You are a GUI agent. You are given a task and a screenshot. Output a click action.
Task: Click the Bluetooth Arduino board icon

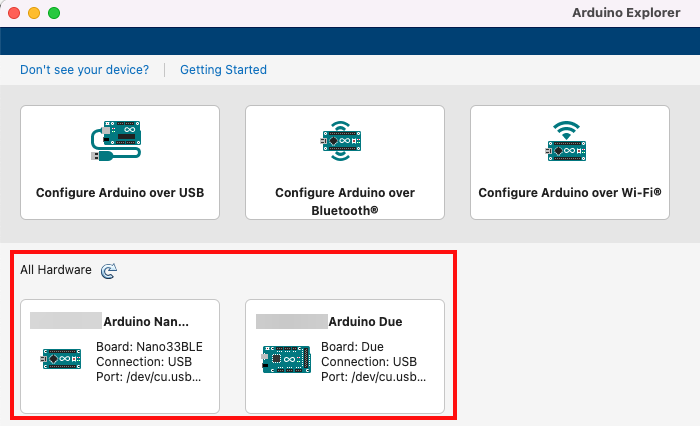342,141
